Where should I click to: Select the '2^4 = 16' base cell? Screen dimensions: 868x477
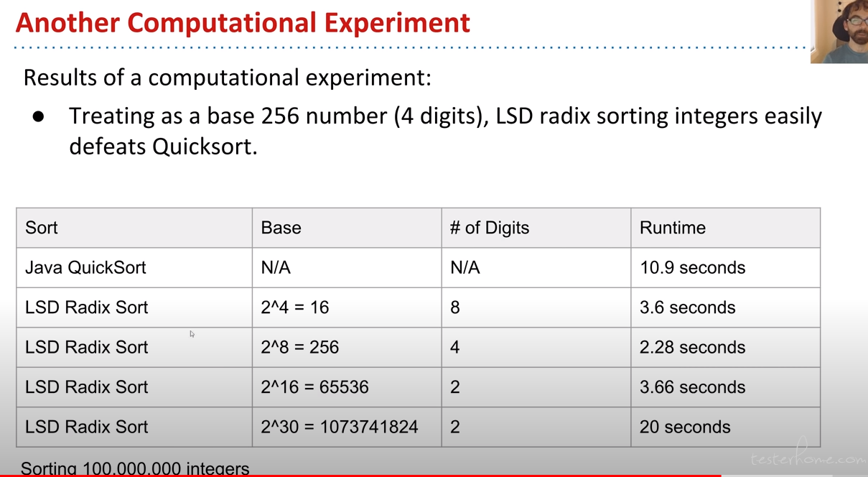coord(347,307)
